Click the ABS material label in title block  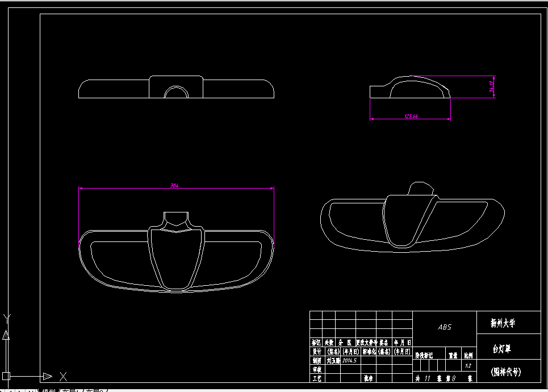(x=445, y=327)
